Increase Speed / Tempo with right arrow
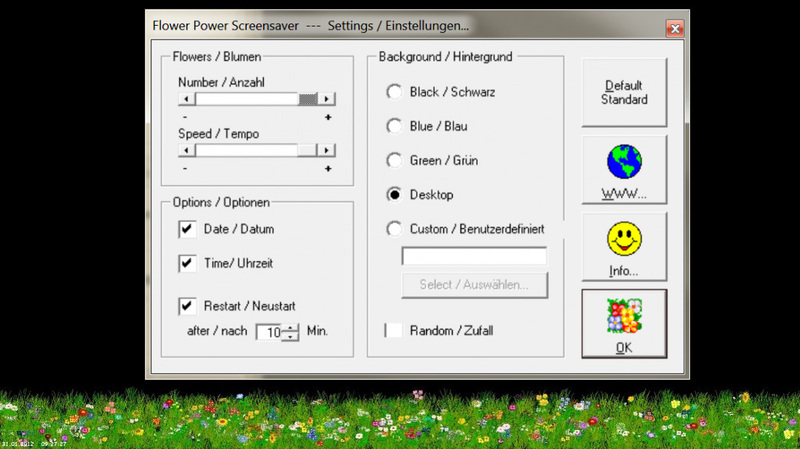The height and width of the screenshot is (449, 800). point(327,150)
